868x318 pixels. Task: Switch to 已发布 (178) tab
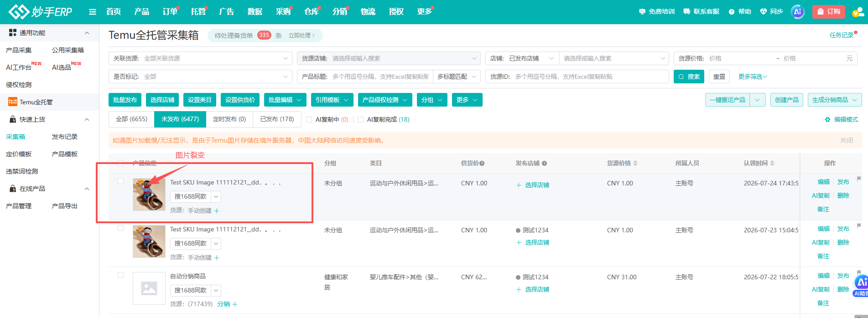coord(277,119)
